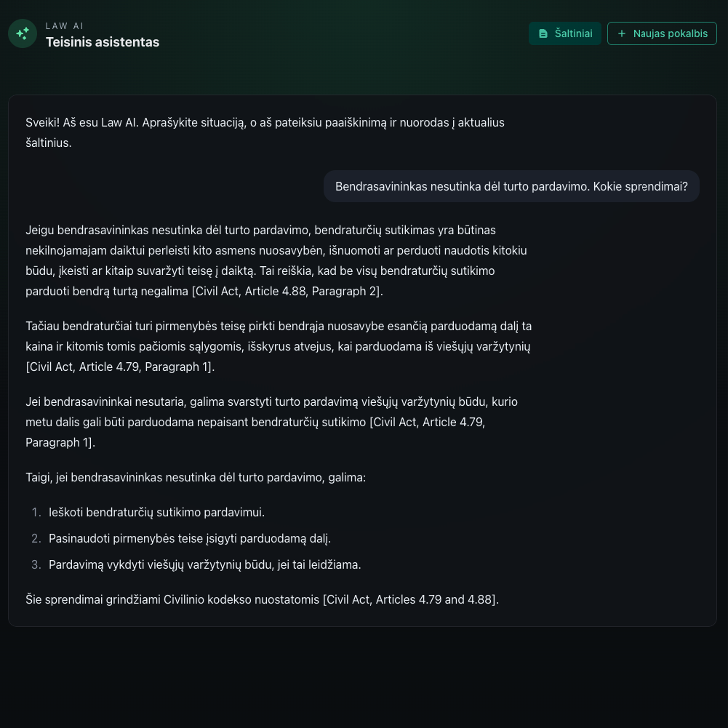Select the document icon on Šaltiniai button

pos(543,33)
